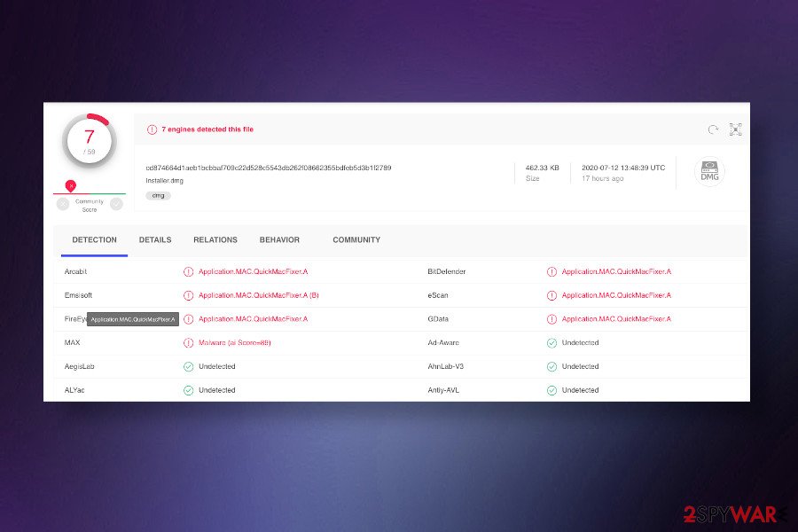Click the 462.33 KB size value
798x532 pixels.
(542, 168)
